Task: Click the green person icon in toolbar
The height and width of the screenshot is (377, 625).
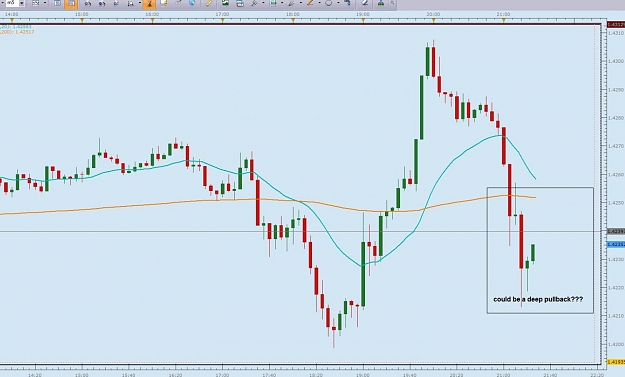Action: coord(381,3)
